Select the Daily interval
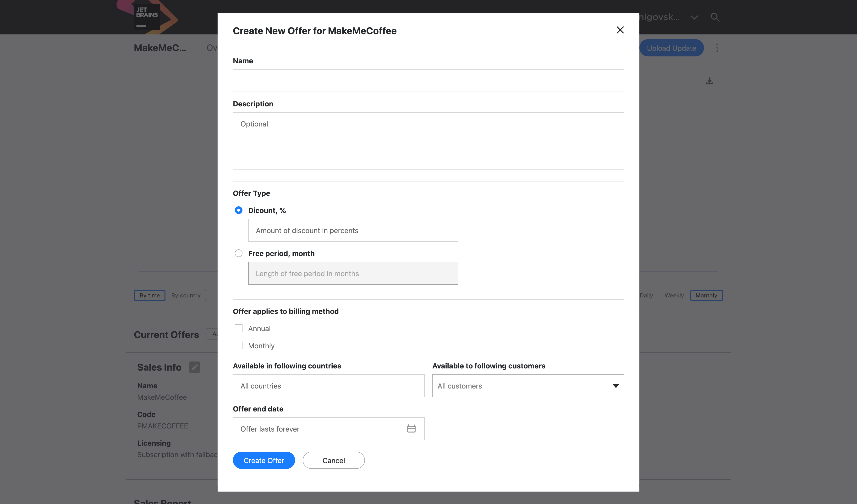The height and width of the screenshot is (504, 857). point(646,296)
